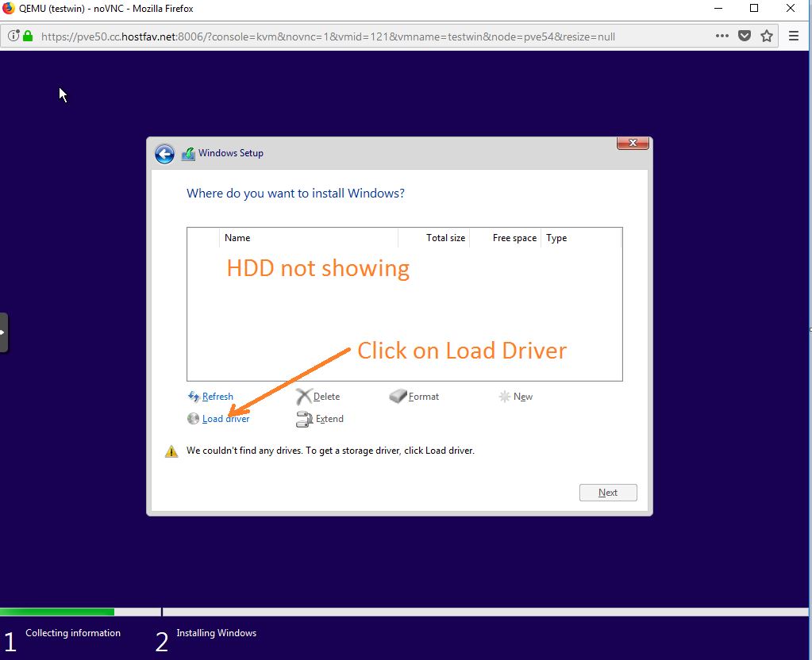Click the 'Where do you want to install Windows?' heading
812x660 pixels.
click(295, 193)
